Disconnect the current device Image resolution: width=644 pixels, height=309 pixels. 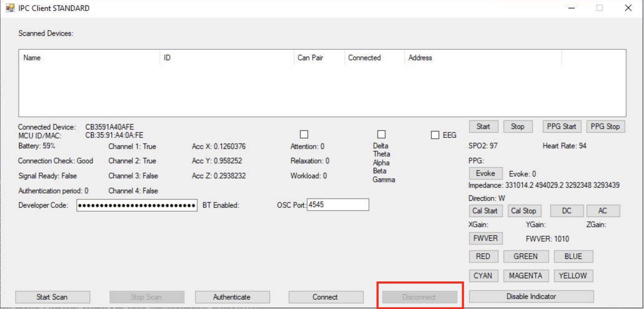[419, 297]
